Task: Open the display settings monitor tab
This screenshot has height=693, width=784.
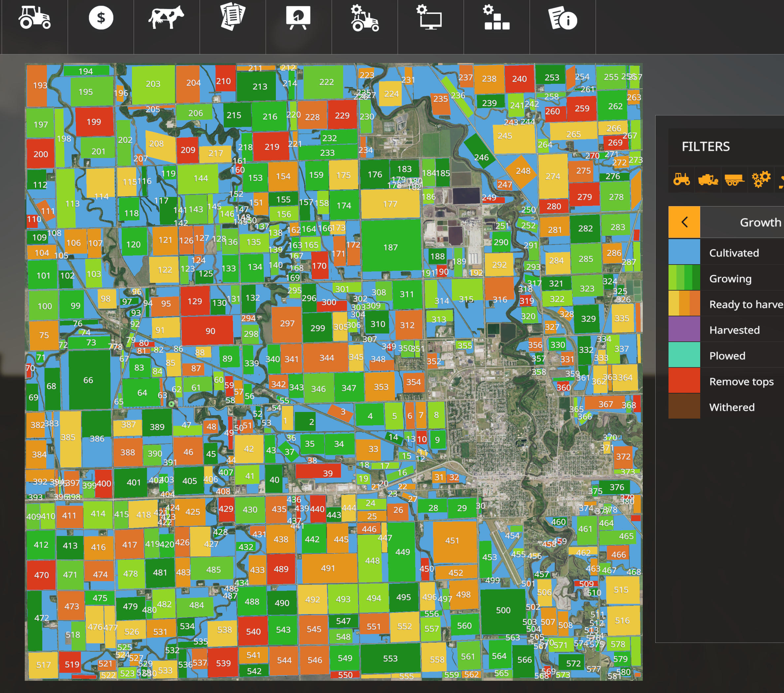Action: coord(430,17)
